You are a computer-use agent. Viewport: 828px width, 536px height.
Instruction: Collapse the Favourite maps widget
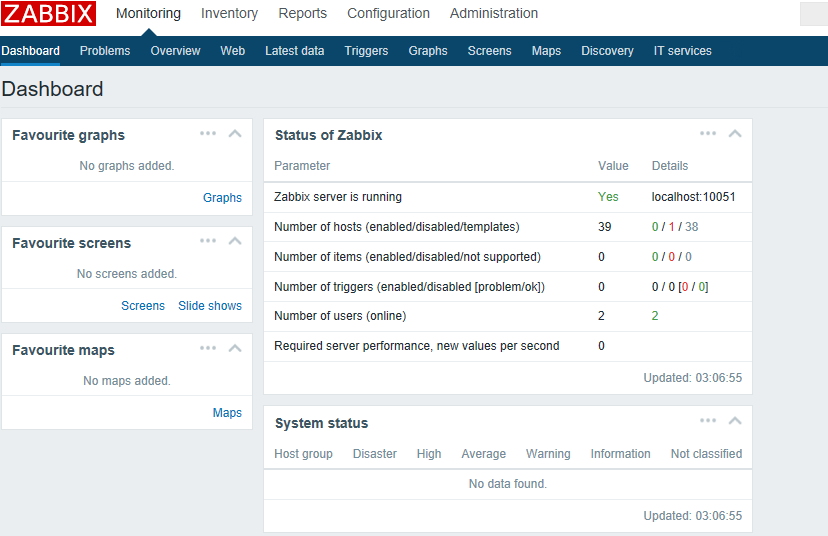point(235,348)
